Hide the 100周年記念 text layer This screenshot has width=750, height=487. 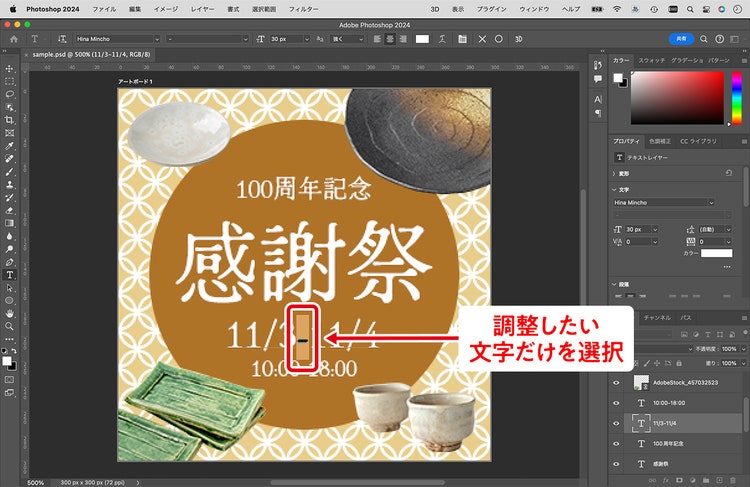[616, 443]
